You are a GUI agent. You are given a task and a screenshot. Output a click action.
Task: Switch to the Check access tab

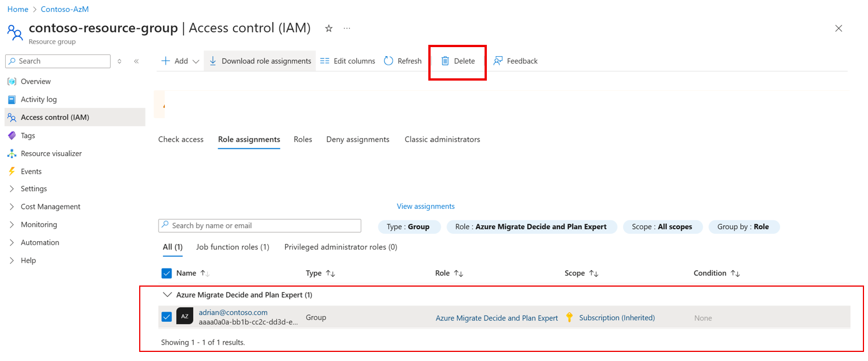click(181, 140)
